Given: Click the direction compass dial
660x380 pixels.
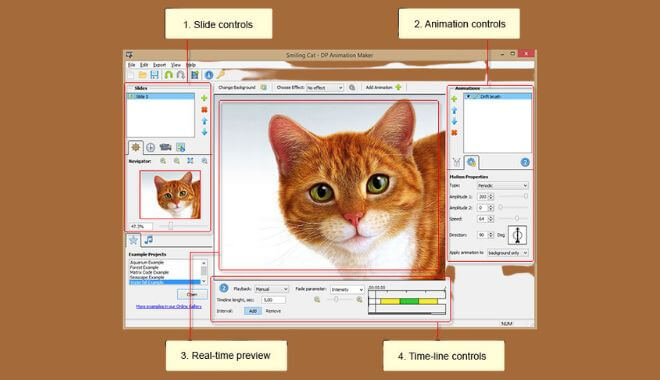Looking at the screenshot, I should coord(517,235).
